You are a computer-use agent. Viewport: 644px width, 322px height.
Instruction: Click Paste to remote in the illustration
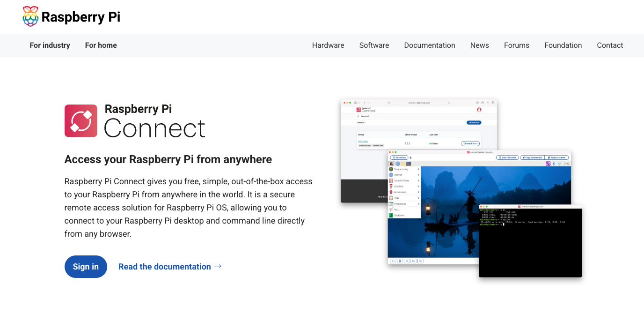[x=557, y=157]
